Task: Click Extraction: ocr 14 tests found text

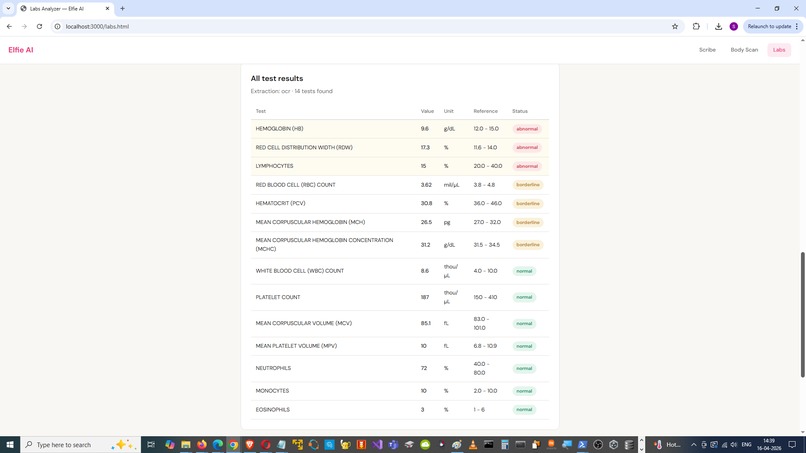Action: pyautogui.click(x=291, y=91)
